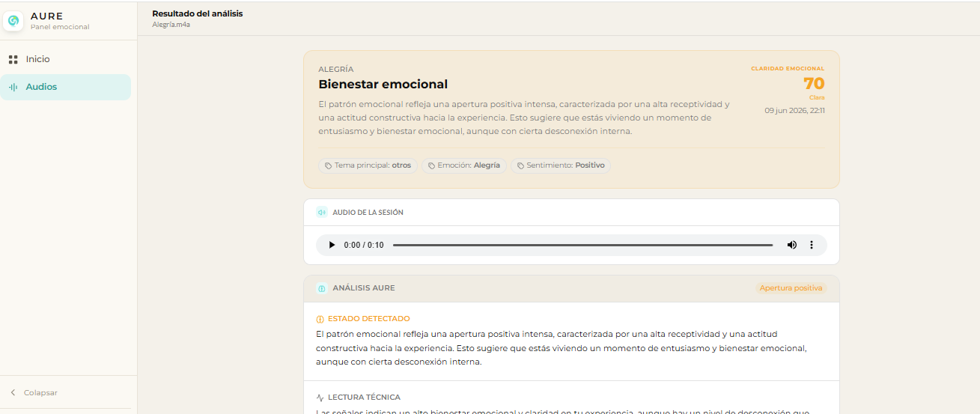This screenshot has height=414, width=980.
Task: Click the file name Alegría.m4a
Action: click(171, 24)
